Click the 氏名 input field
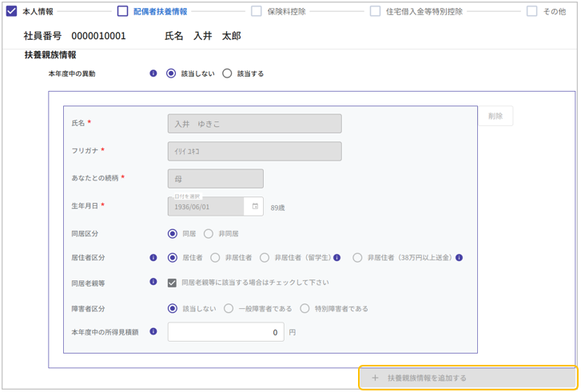This screenshot has height=392, width=581. tap(254, 124)
